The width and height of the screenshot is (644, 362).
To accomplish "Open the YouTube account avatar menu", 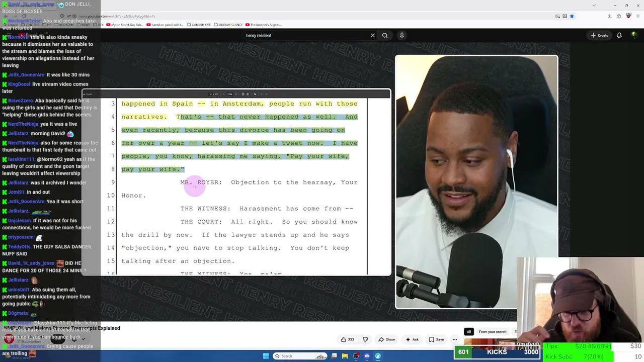I will (634, 35).
